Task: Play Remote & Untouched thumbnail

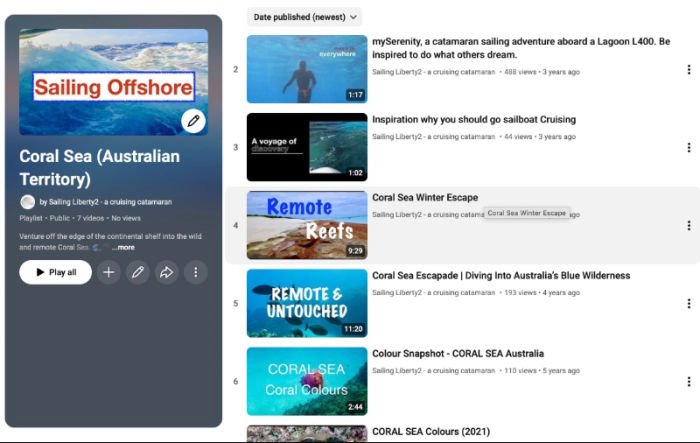Action: tap(307, 303)
